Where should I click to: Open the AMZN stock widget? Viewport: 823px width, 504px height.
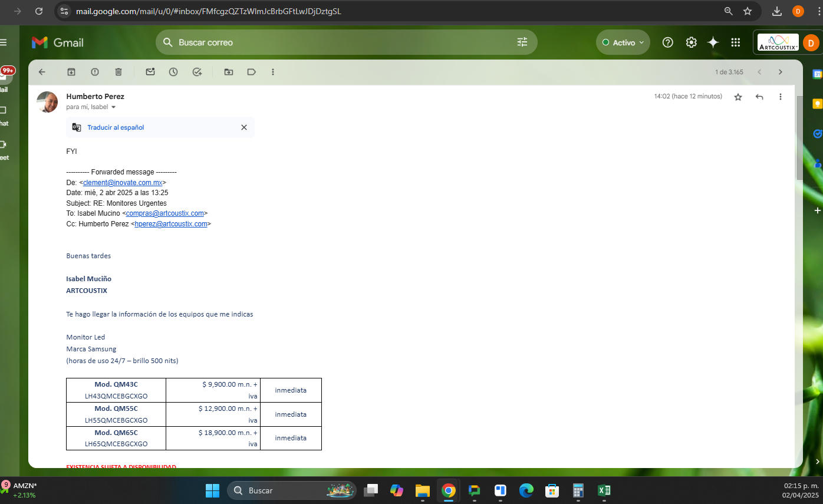pyautogui.click(x=19, y=490)
